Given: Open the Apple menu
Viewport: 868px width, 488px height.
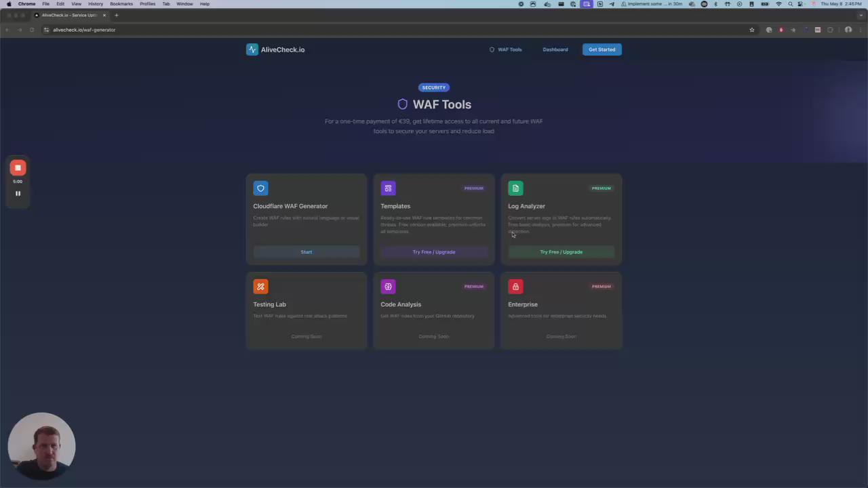Looking at the screenshot, I should 9,4.
